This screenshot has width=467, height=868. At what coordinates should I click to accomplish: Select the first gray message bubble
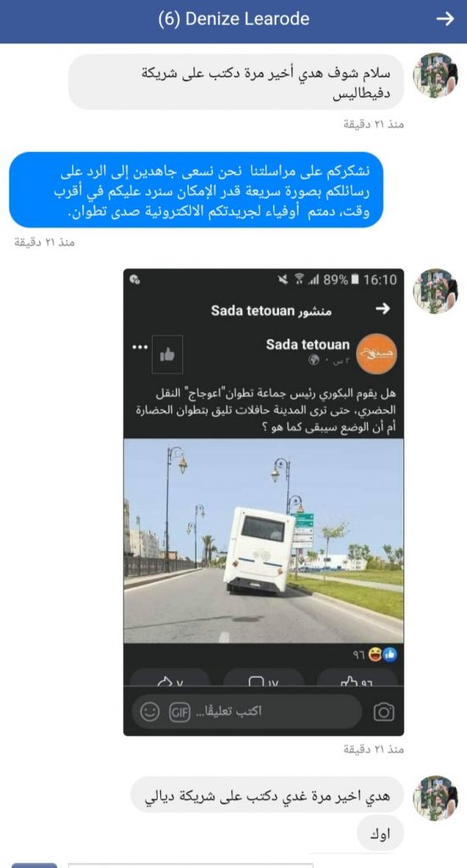click(236, 82)
